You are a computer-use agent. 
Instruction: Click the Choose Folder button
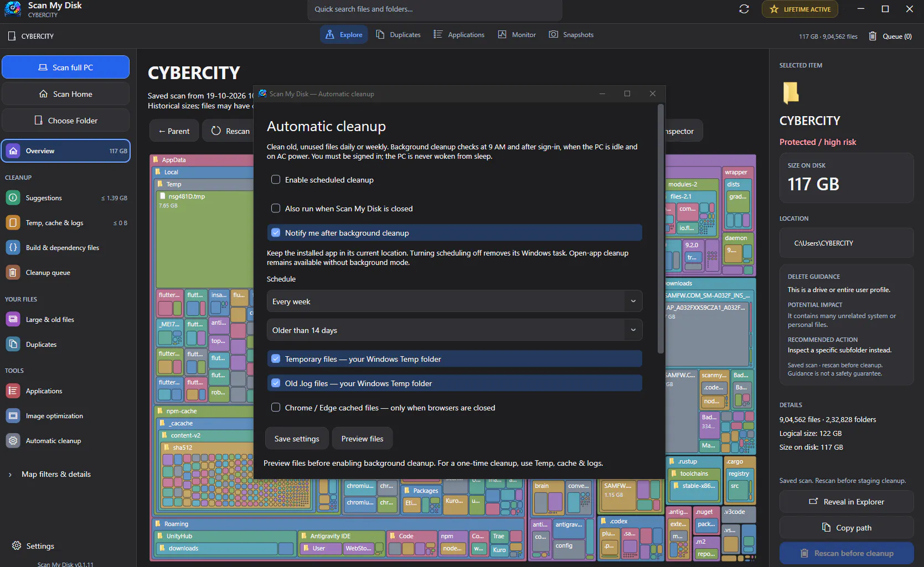tap(66, 121)
